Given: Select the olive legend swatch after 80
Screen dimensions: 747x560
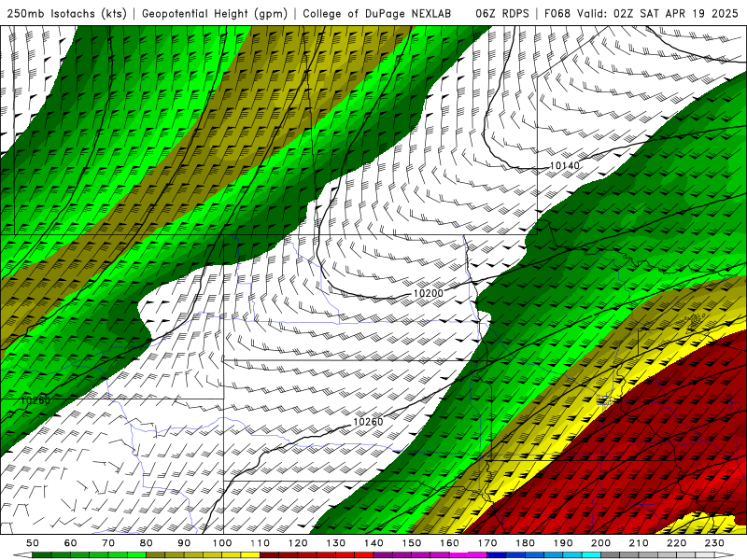Looking at the screenshot, I should (155, 555).
